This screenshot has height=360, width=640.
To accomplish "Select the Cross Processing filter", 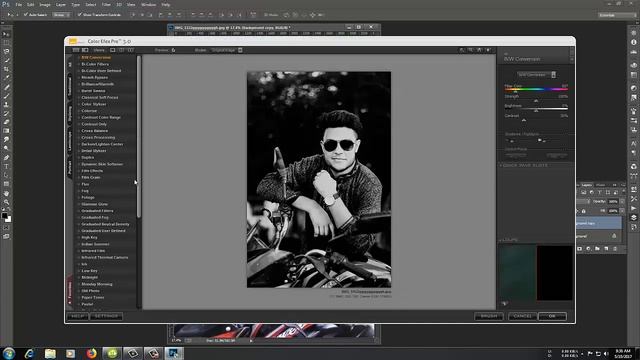I will [x=98, y=138].
